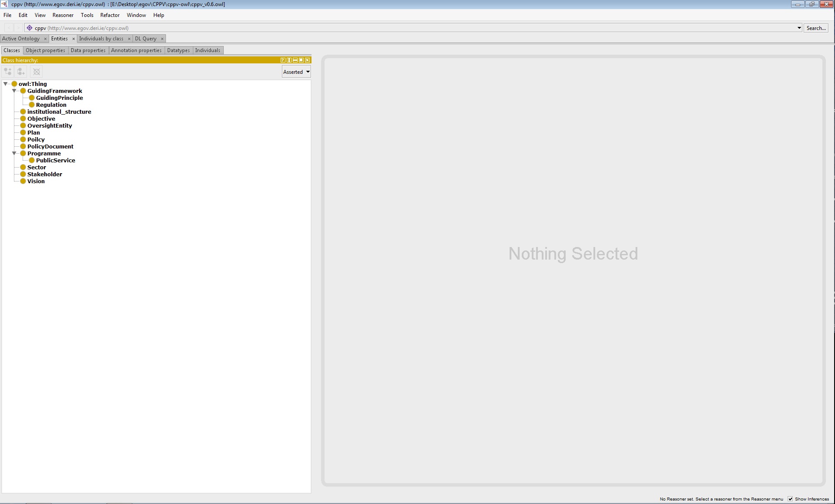The image size is (835, 504).
Task: Click the Add subclass icon
Action: point(8,72)
